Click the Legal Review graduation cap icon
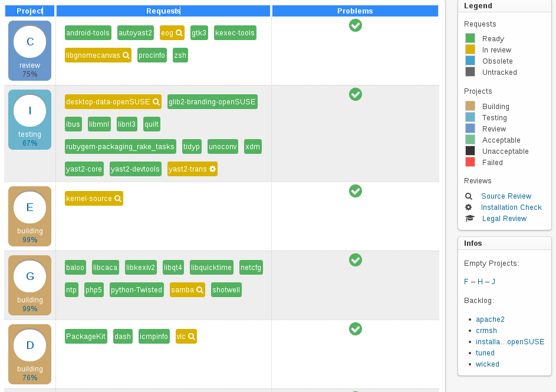 [470, 218]
